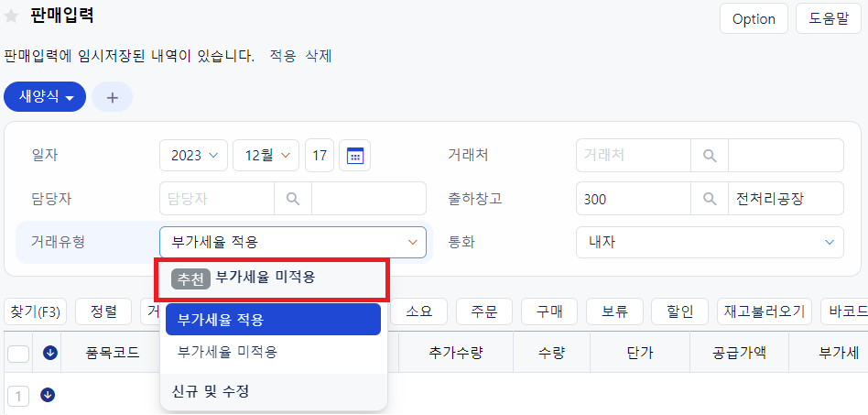The width and height of the screenshot is (868, 415).
Task: Open the month dropdown showing 12월
Action: point(266,155)
